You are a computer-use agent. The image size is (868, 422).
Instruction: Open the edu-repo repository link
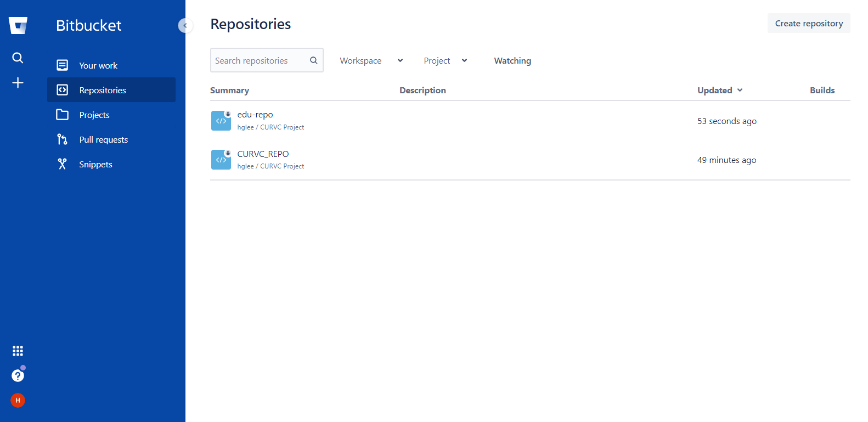coord(255,114)
